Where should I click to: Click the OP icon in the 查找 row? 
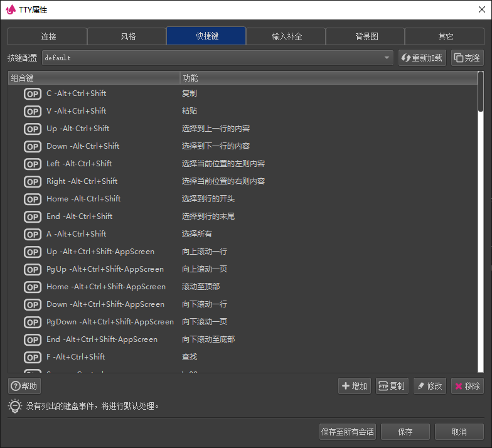pos(33,357)
